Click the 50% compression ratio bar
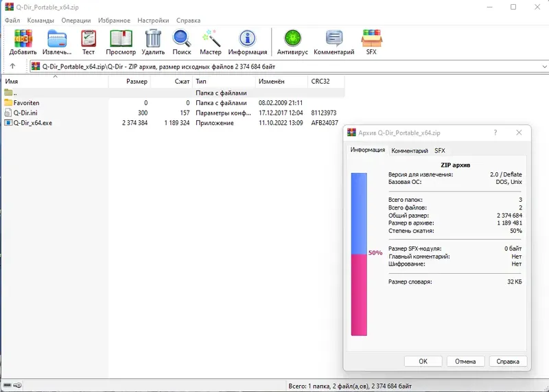This screenshot has width=549, height=392. point(359,254)
